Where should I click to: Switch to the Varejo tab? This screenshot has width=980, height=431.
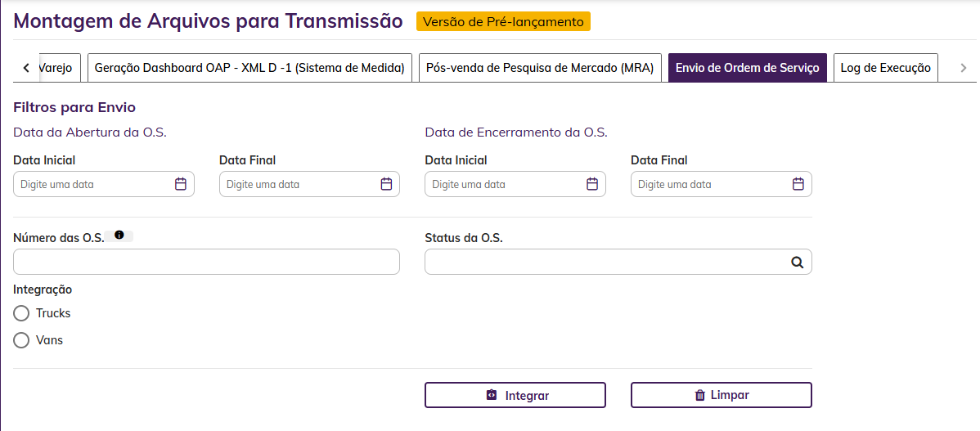(x=59, y=67)
